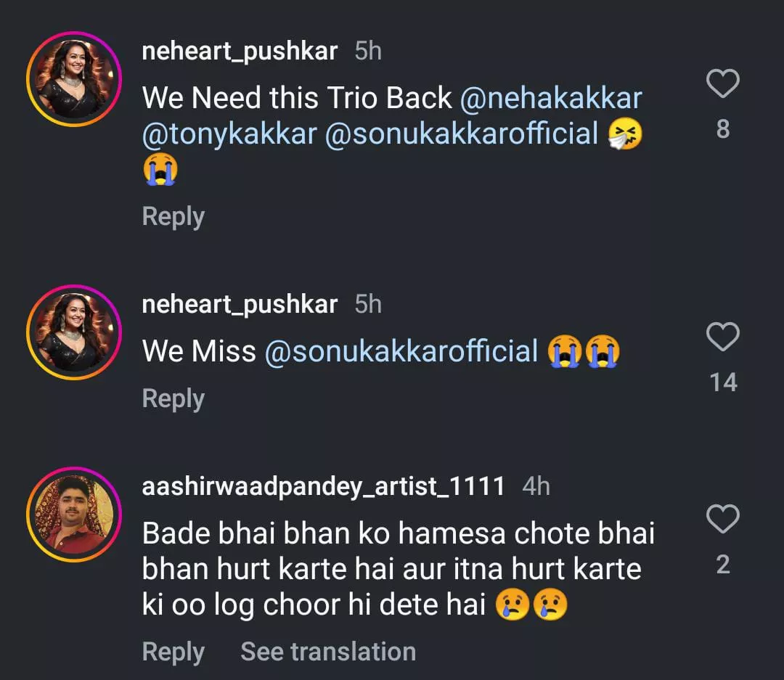View the 8 likes count on first comment

(x=722, y=129)
